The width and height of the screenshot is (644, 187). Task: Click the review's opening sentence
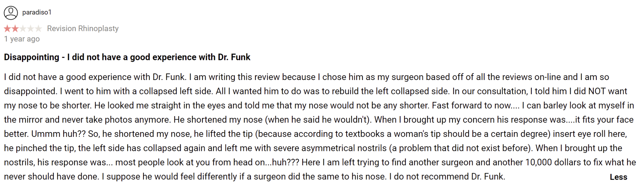coord(96,77)
